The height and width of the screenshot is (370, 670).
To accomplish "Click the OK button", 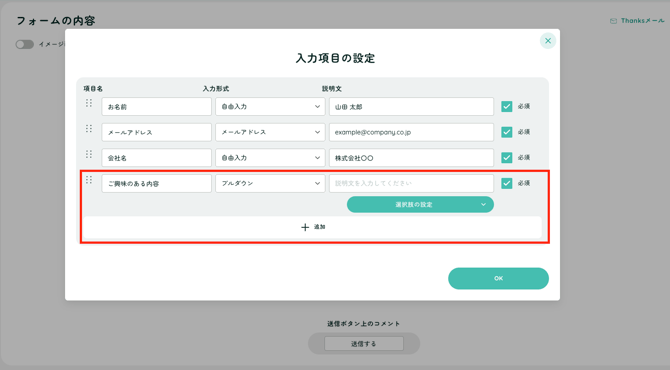I will [x=498, y=279].
